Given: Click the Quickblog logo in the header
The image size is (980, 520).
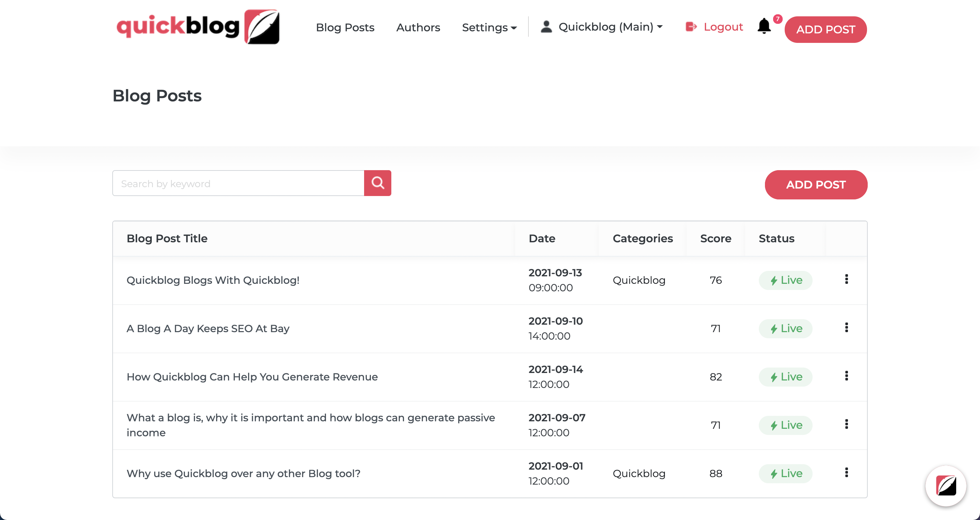Looking at the screenshot, I should click(198, 27).
